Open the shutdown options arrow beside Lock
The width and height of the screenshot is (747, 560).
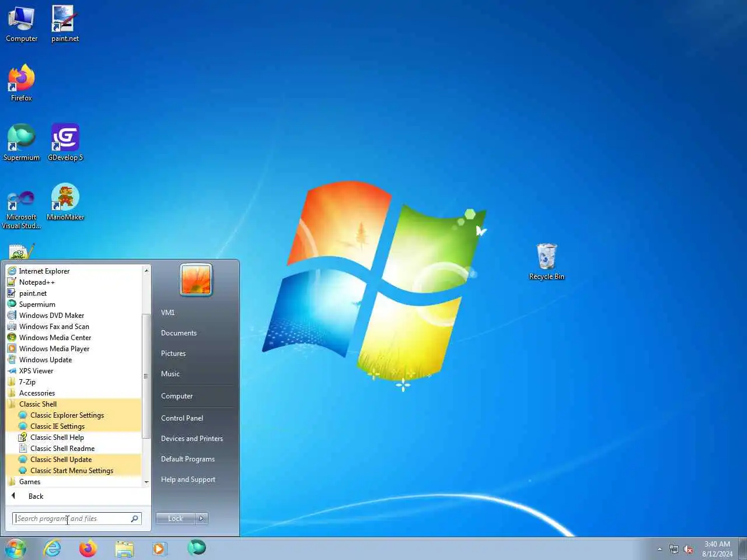(201, 518)
